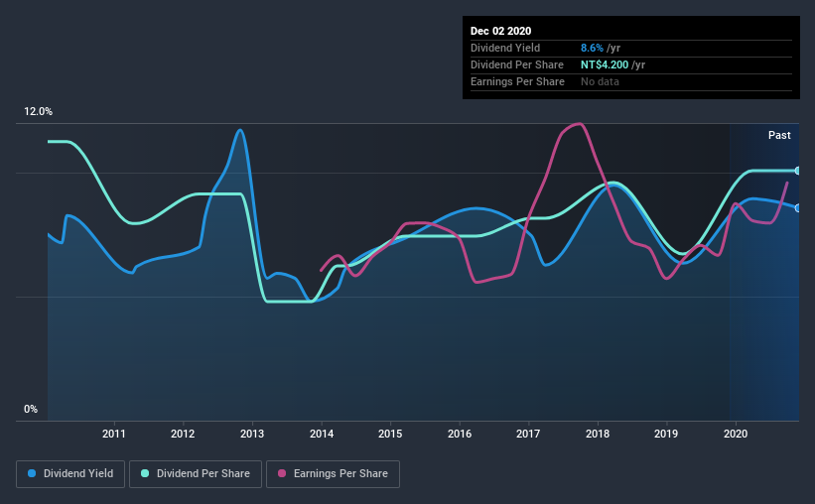
Task: Click the pink Earnings Per Share legend dot
Action: [282, 473]
